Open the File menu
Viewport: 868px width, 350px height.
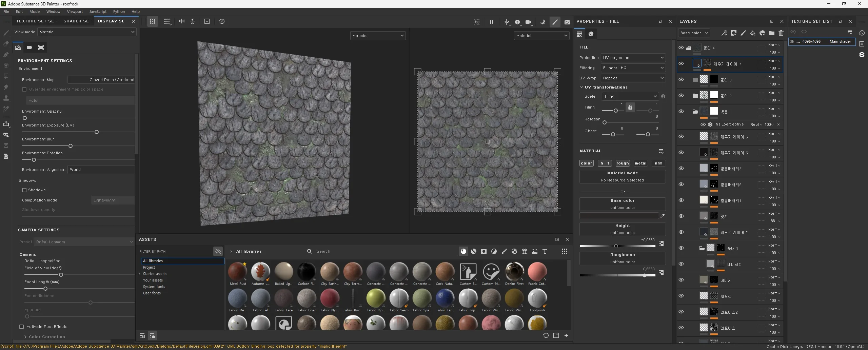pos(6,12)
